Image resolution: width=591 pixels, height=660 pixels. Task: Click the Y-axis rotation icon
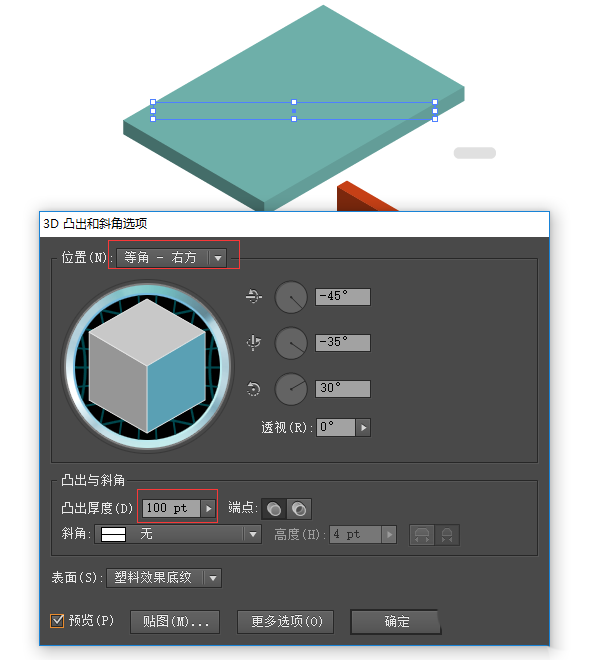tap(253, 343)
